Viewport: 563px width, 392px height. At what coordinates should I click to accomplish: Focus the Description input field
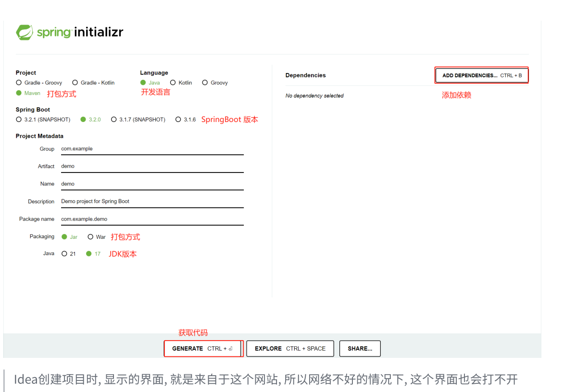pyautogui.click(x=152, y=202)
